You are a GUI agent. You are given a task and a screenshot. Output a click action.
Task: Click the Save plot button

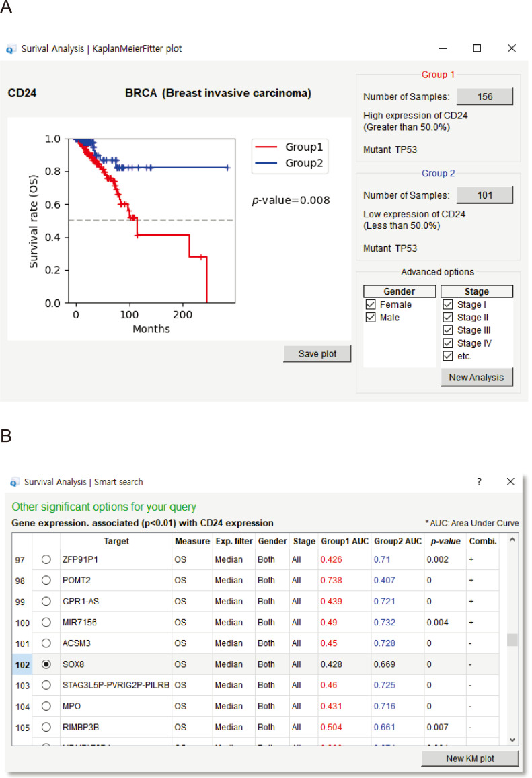coord(317,354)
